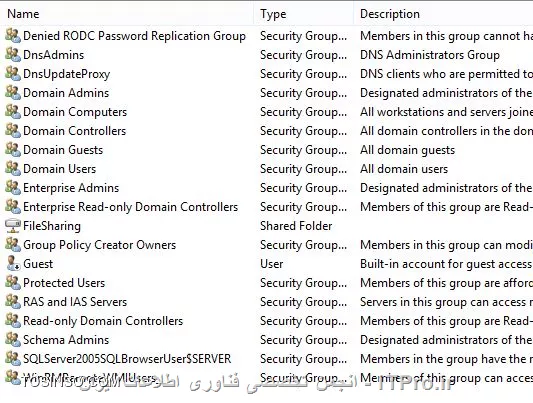Viewport: 533px width, 403px height.
Task: Select the DnsUpdateProxy group icon
Action: pyautogui.click(x=13, y=73)
